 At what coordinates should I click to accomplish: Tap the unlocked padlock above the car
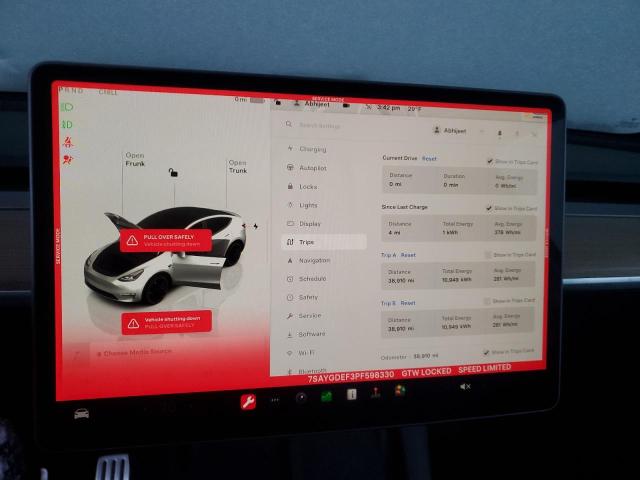pos(173,172)
